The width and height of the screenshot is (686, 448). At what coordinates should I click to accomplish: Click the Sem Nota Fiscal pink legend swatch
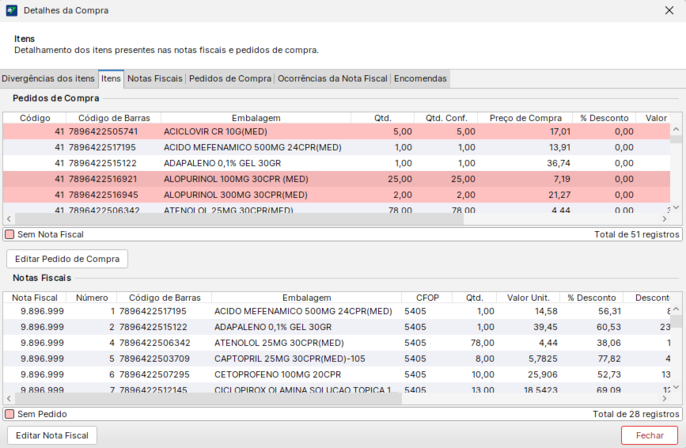pyautogui.click(x=10, y=234)
